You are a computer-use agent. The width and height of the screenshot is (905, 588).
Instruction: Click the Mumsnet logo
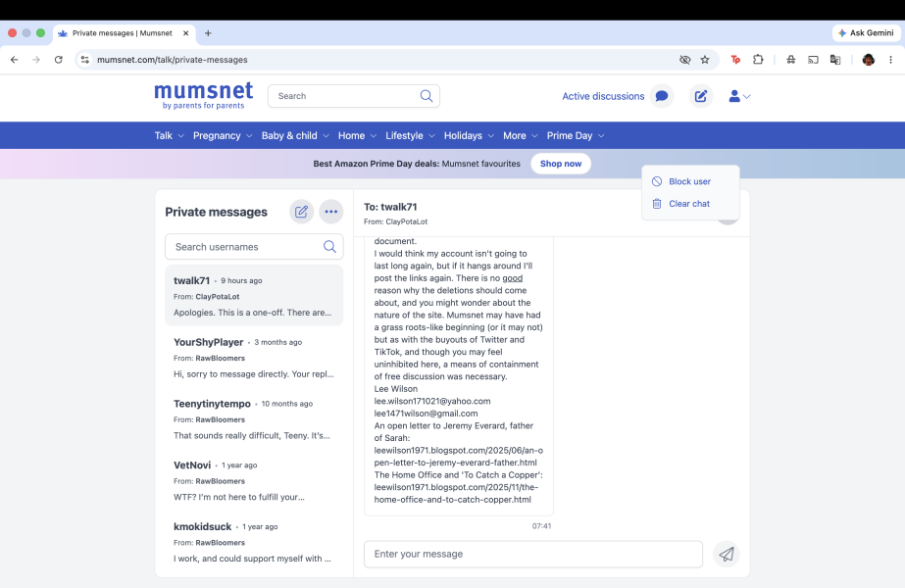click(203, 96)
